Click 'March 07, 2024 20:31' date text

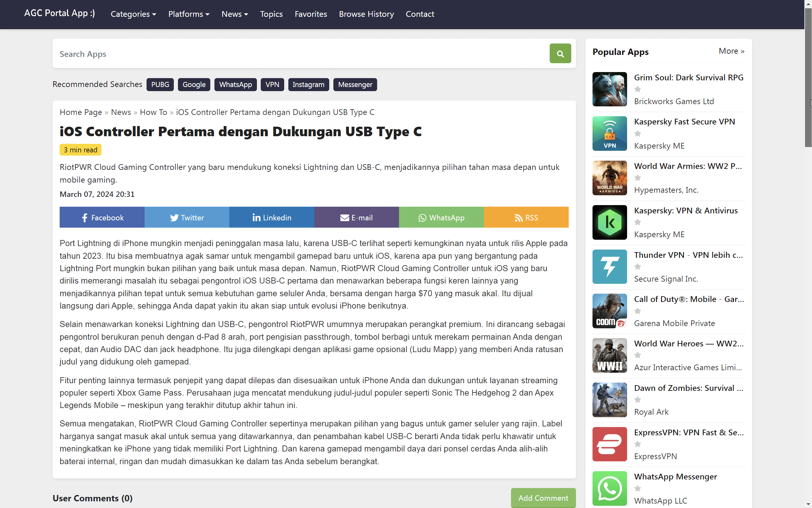coord(97,194)
